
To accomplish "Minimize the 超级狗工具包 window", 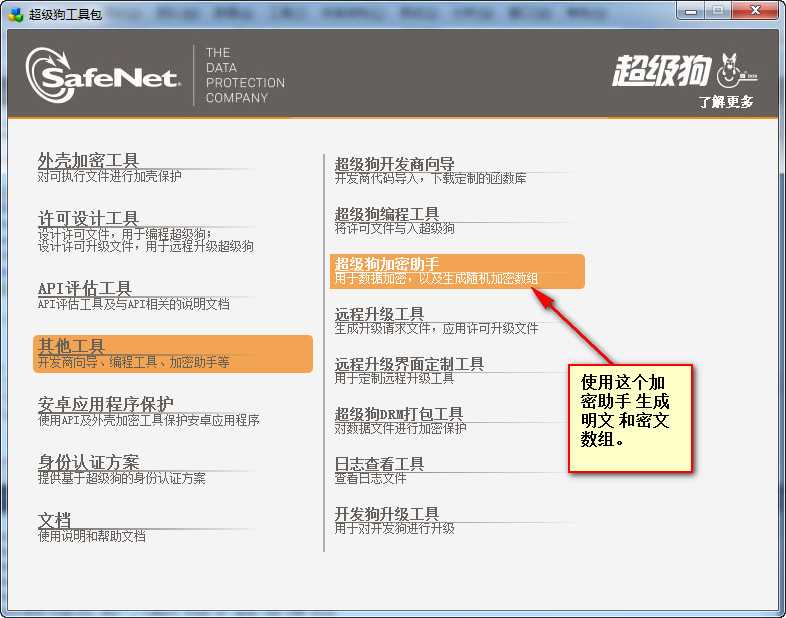I will (691, 12).
